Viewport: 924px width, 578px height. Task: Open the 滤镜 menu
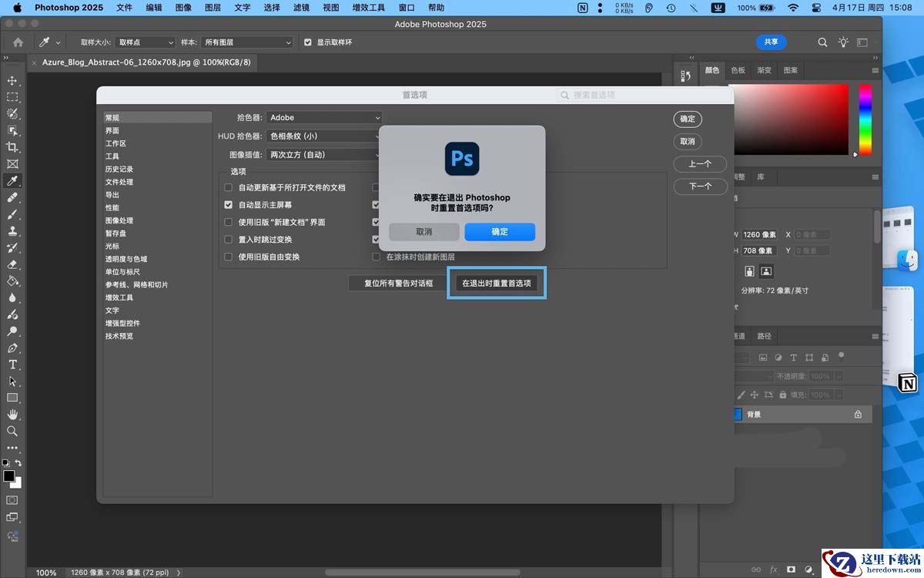click(301, 8)
